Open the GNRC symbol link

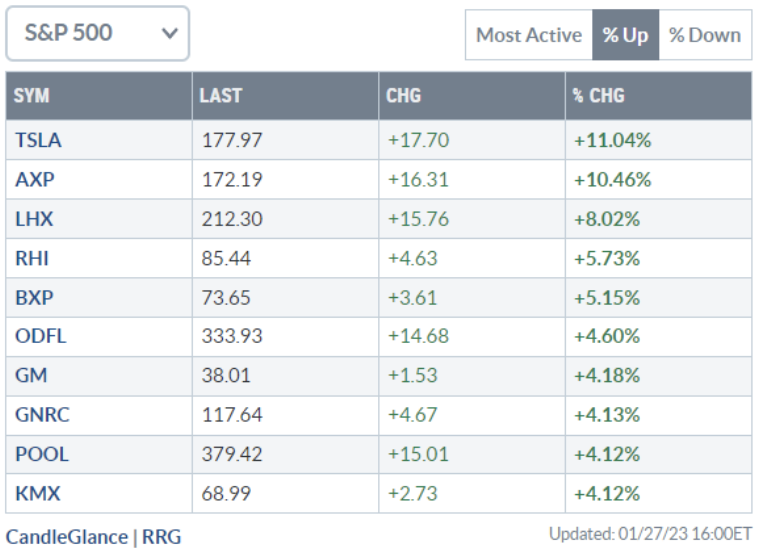pyautogui.click(x=42, y=415)
